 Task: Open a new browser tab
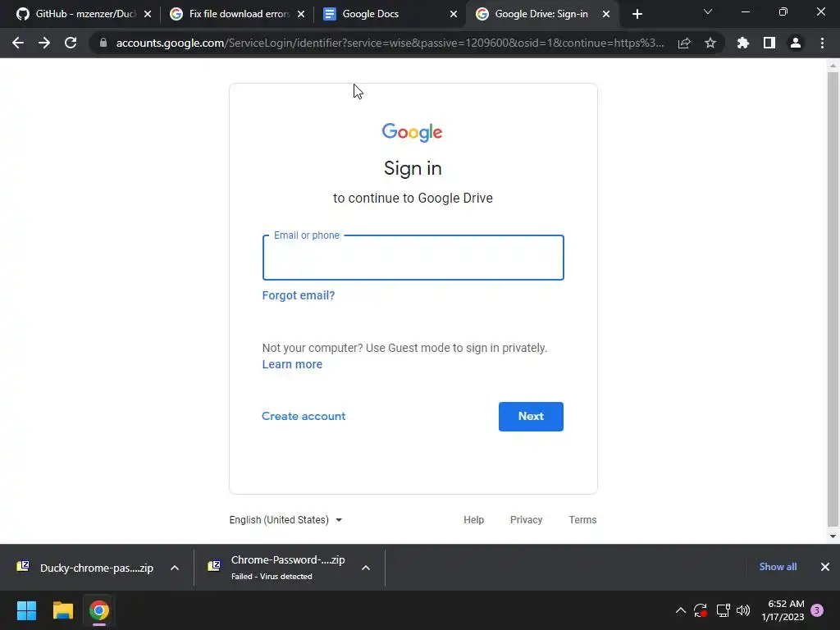(x=637, y=14)
